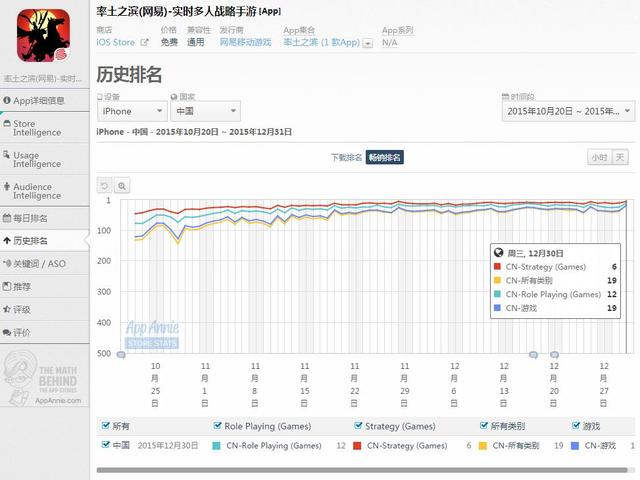Open App详细信息 in the sidebar

click(44, 100)
